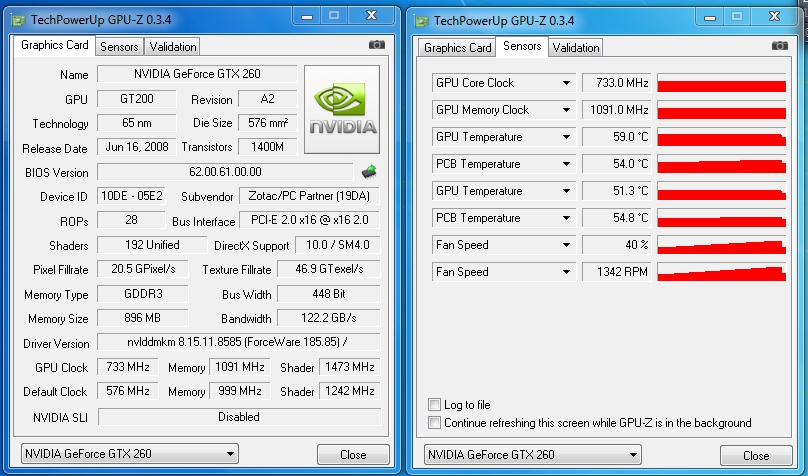Close the right GPU-Z window with X
This screenshot has width=808, height=476.
pyautogui.click(x=774, y=17)
